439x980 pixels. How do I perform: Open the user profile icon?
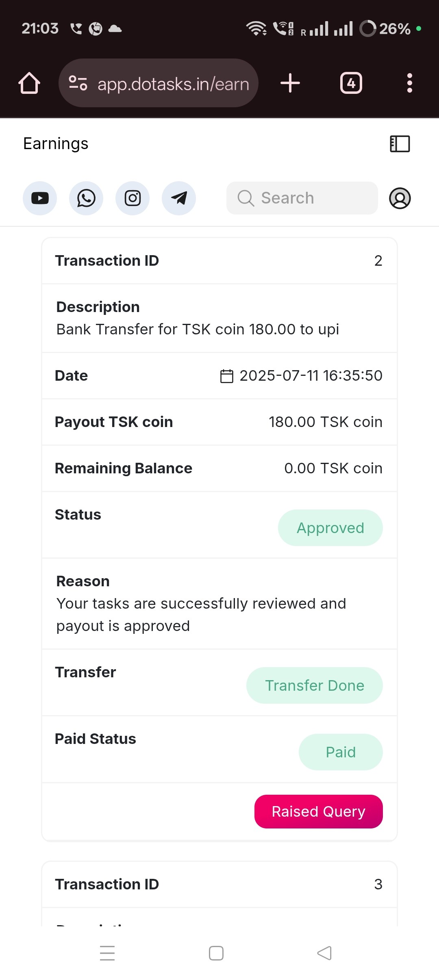400,198
